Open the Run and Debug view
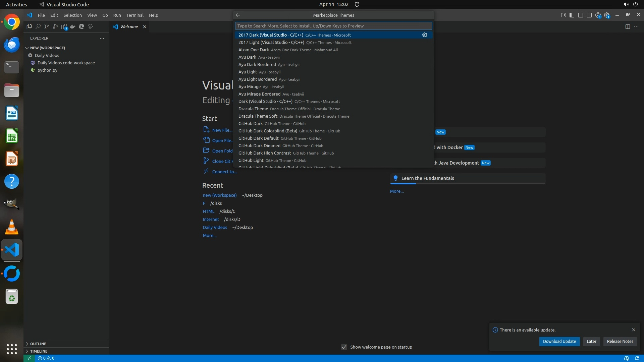Screen dimensions: 644x362 [55, 26]
